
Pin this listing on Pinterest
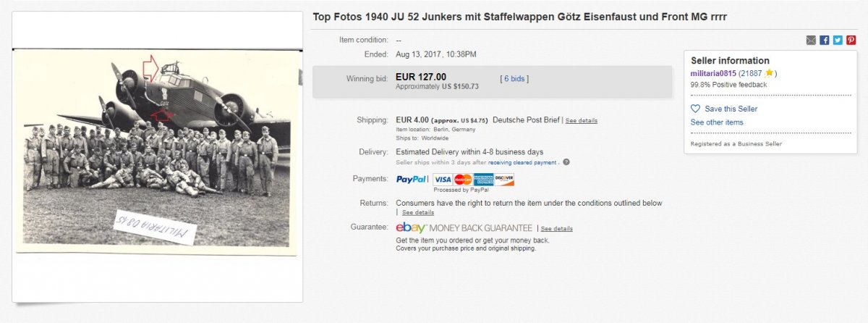click(851, 41)
